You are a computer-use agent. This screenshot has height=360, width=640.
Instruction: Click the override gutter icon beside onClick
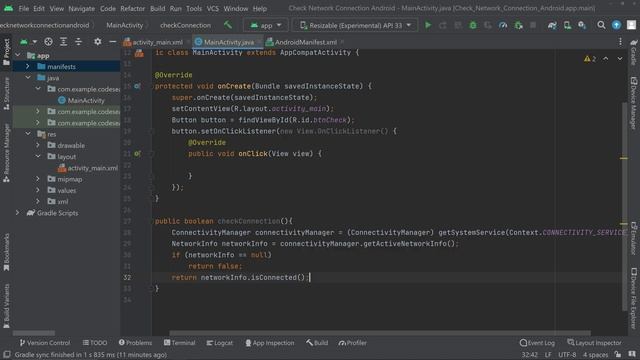137,153
